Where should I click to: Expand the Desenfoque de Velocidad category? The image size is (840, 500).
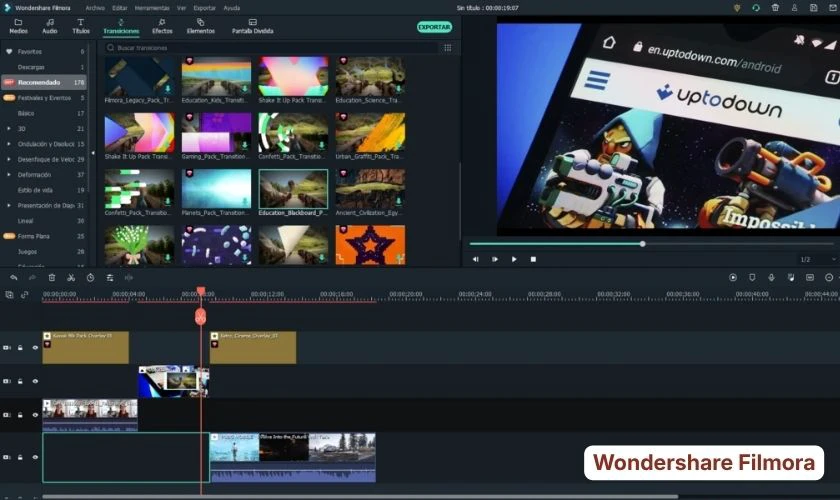[x=9, y=160]
